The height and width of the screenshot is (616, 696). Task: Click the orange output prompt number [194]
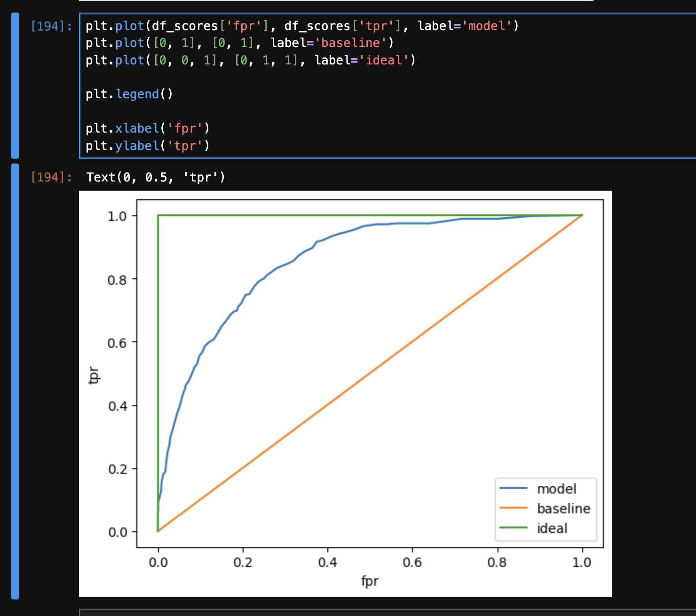coord(51,177)
